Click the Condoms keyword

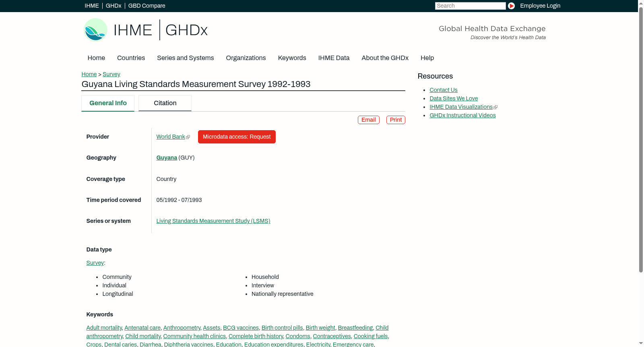[298, 336]
